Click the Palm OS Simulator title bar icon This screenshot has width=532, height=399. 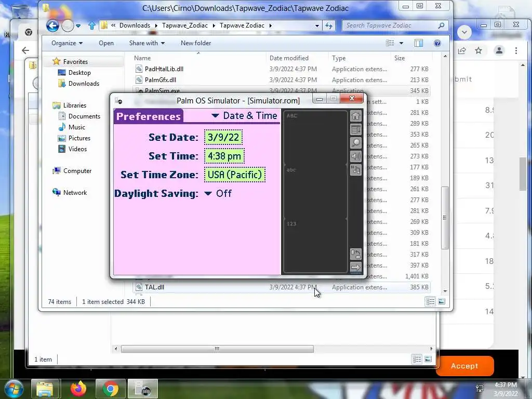[118, 100]
